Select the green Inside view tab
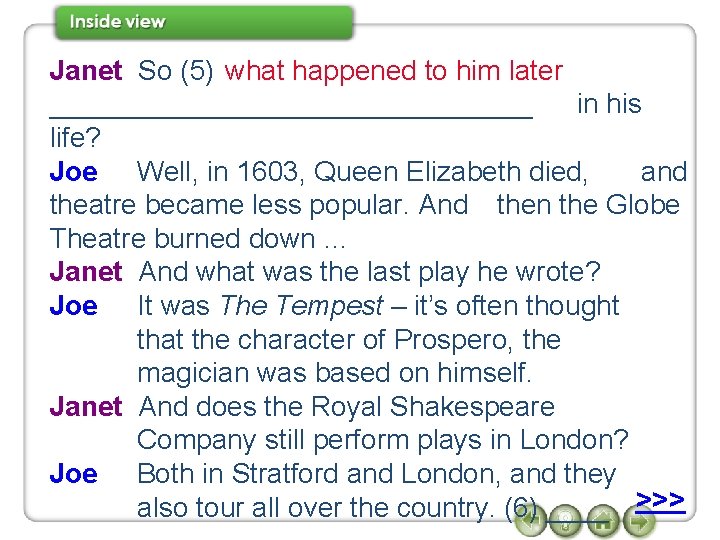The width and height of the screenshot is (720, 540). [x=204, y=22]
